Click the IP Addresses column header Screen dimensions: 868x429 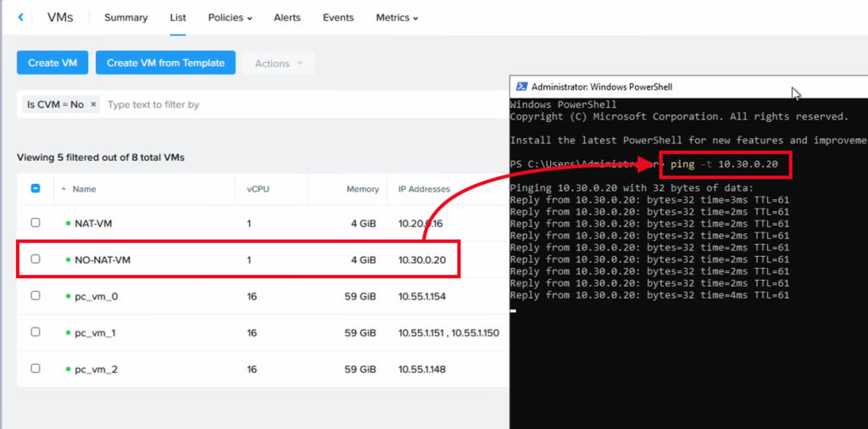(424, 189)
